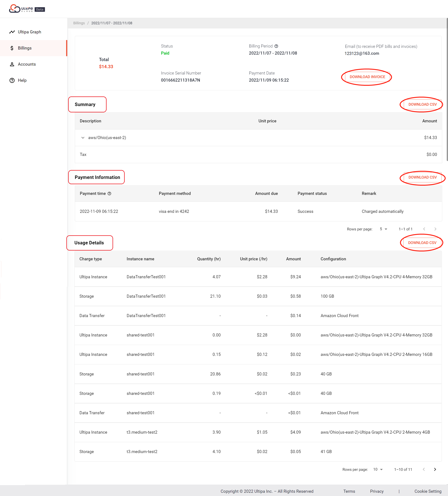This screenshot has width=448, height=496.
Task: Click quantity 21.10 cell
Action: pos(215,296)
